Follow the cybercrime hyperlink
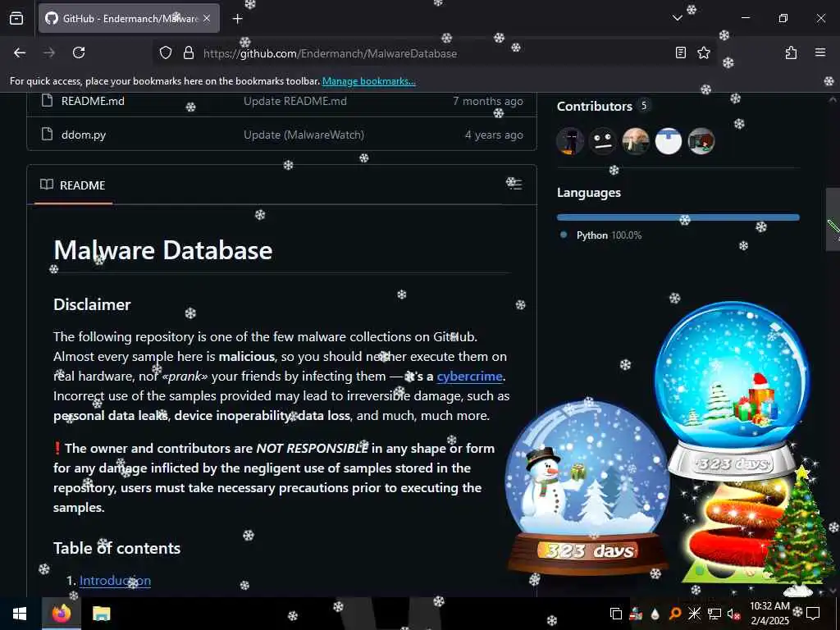 click(469, 376)
